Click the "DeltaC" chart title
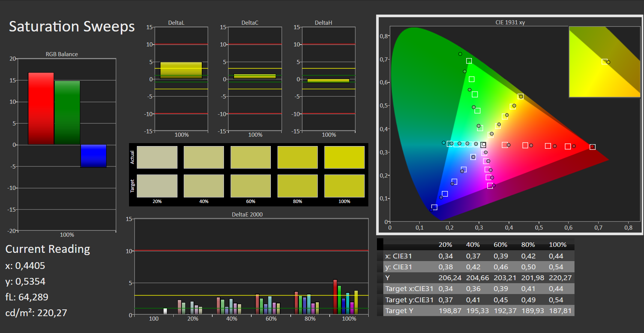The height and width of the screenshot is (333, 644). pos(250,23)
